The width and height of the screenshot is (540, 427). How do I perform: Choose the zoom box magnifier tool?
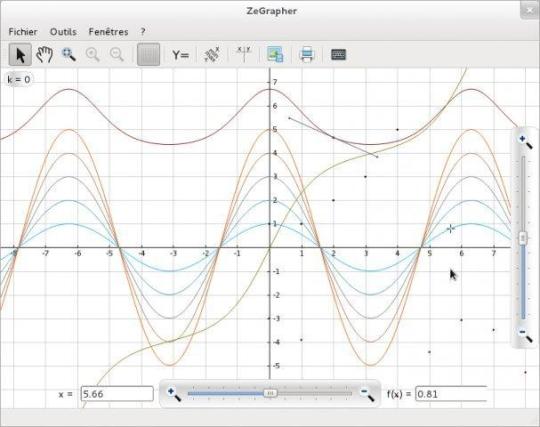pyautogui.click(x=69, y=55)
